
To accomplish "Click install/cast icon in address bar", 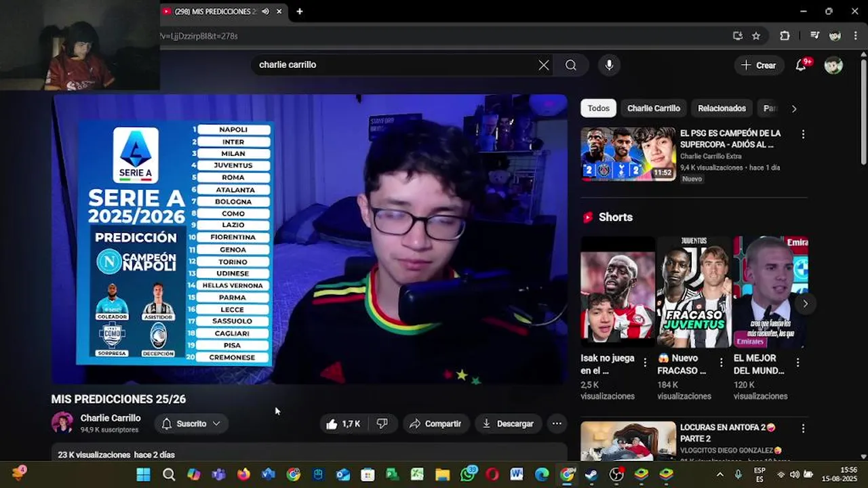I will [738, 36].
